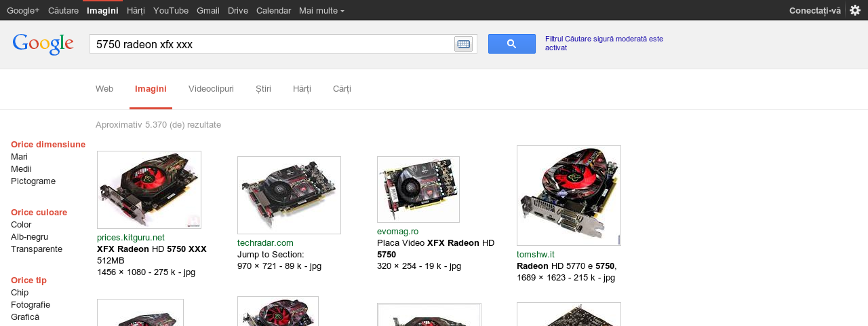
Task: Open the settings gear icon
Action: pyautogui.click(x=855, y=10)
